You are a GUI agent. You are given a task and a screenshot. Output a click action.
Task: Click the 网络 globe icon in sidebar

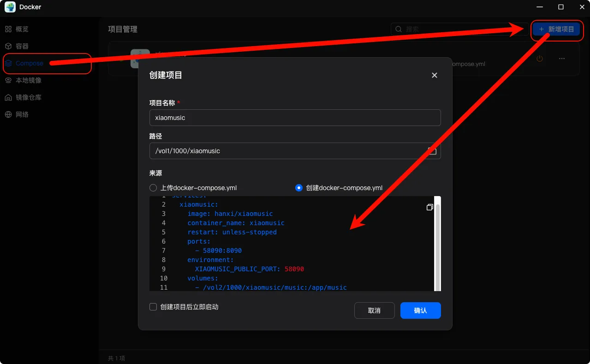point(8,114)
